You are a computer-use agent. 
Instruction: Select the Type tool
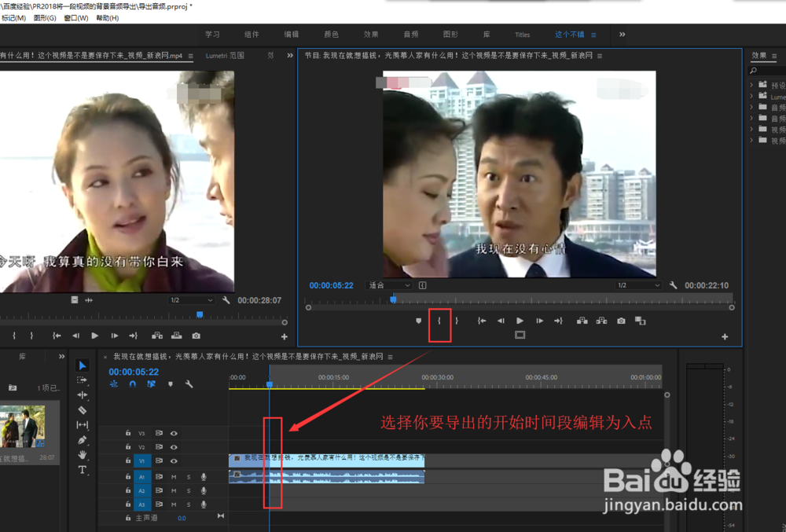pos(83,470)
